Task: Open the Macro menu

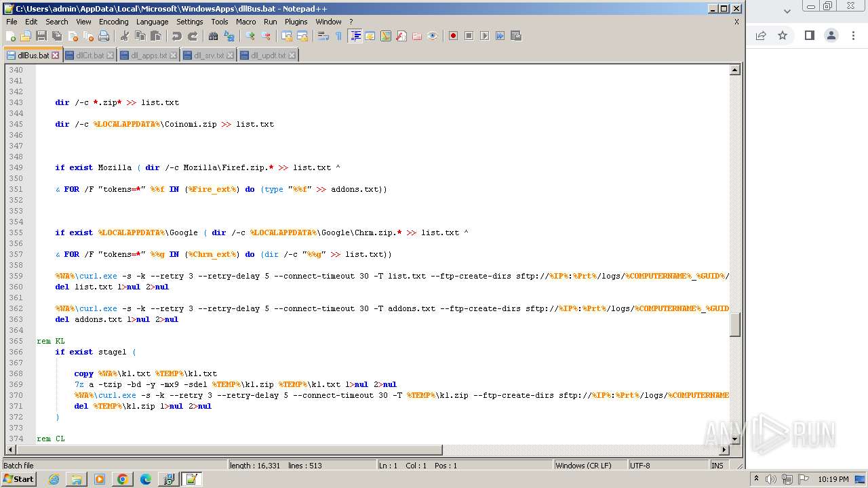Action: [x=246, y=22]
